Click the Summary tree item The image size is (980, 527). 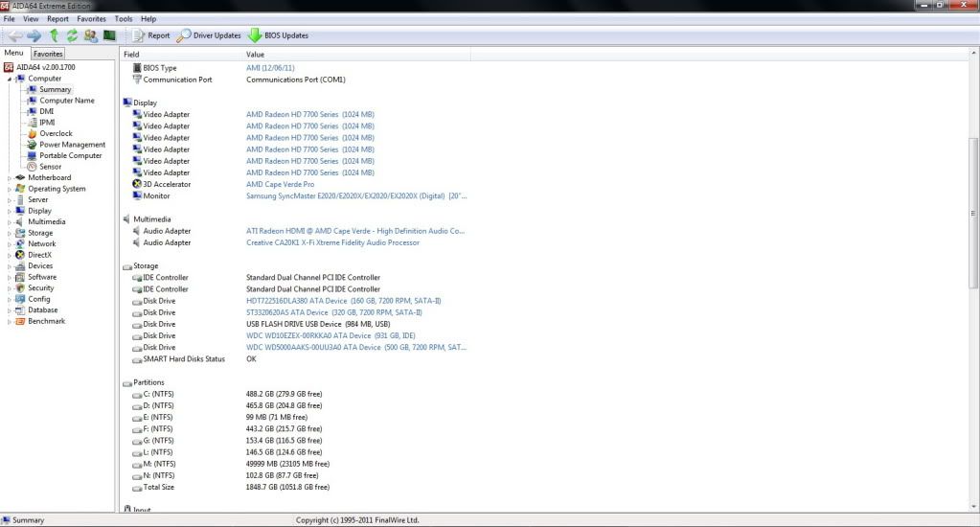point(55,89)
